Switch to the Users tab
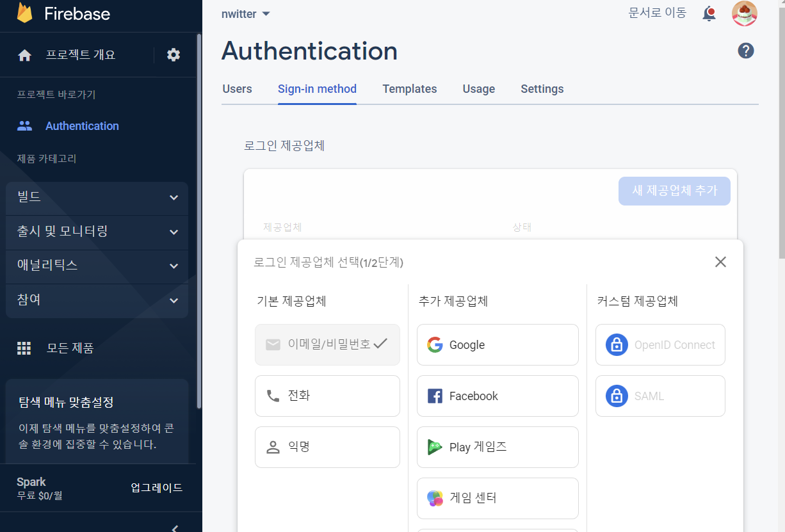Viewport: 785px width, 532px height. (237, 89)
